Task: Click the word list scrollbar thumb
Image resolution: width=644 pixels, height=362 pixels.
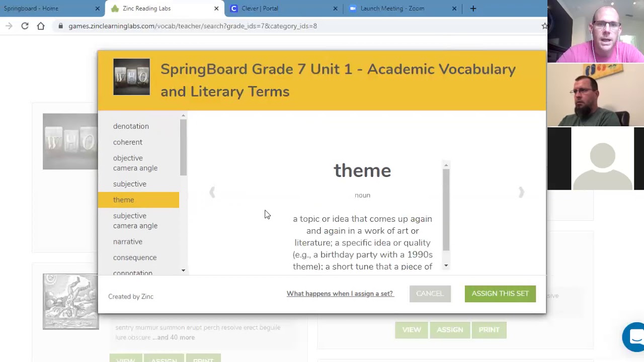Action: [183, 147]
